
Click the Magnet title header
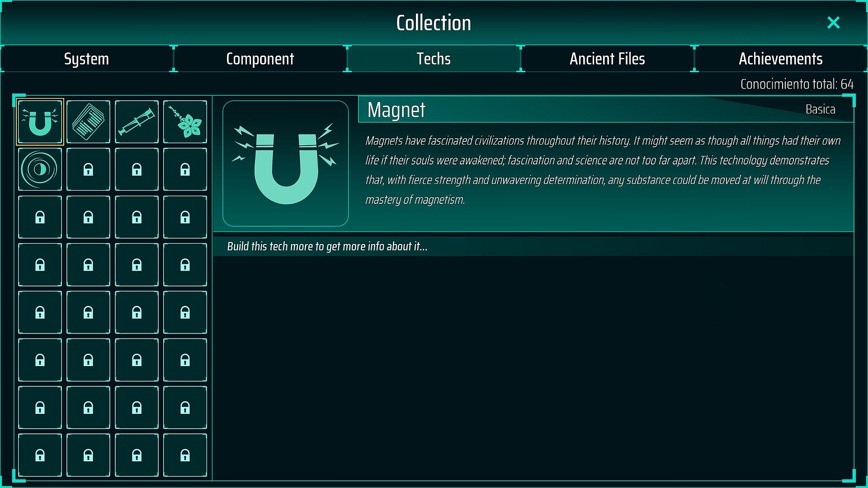pyautogui.click(x=396, y=110)
